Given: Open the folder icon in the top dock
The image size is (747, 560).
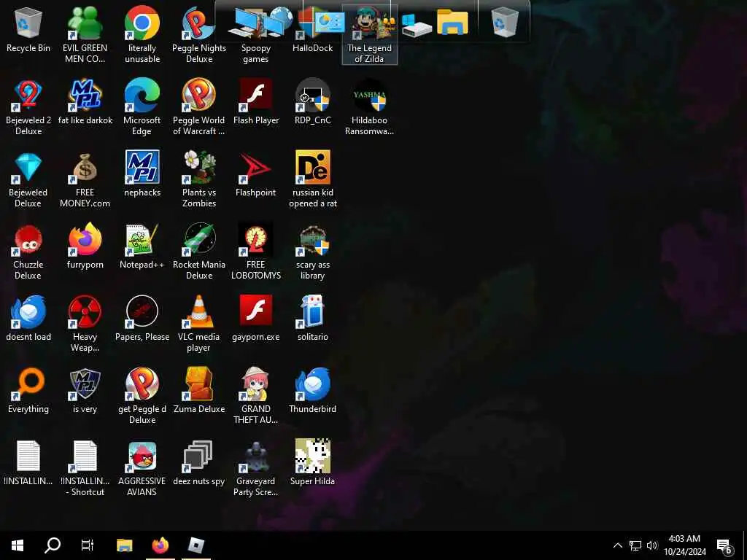Looking at the screenshot, I should point(452,22).
